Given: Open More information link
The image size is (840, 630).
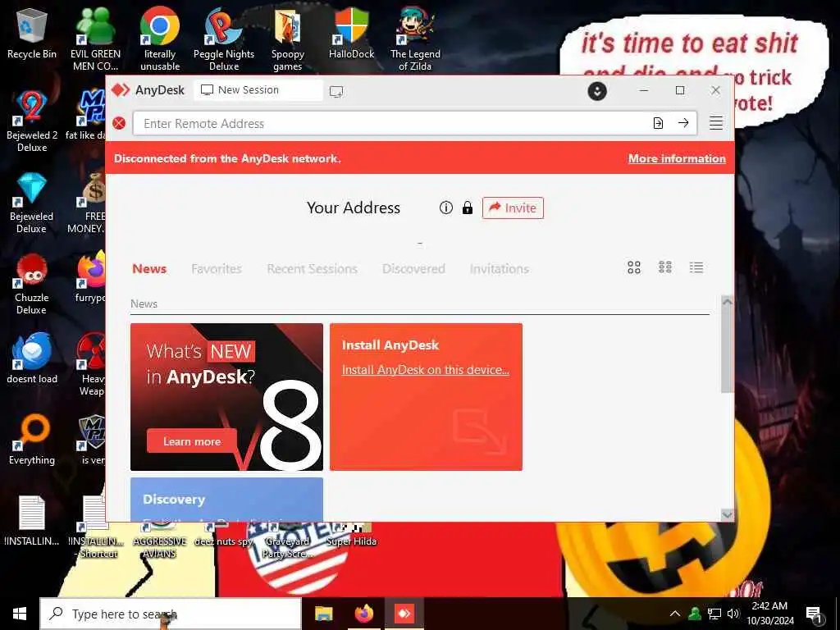Looking at the screenshot, I should [x=677, y=158].
